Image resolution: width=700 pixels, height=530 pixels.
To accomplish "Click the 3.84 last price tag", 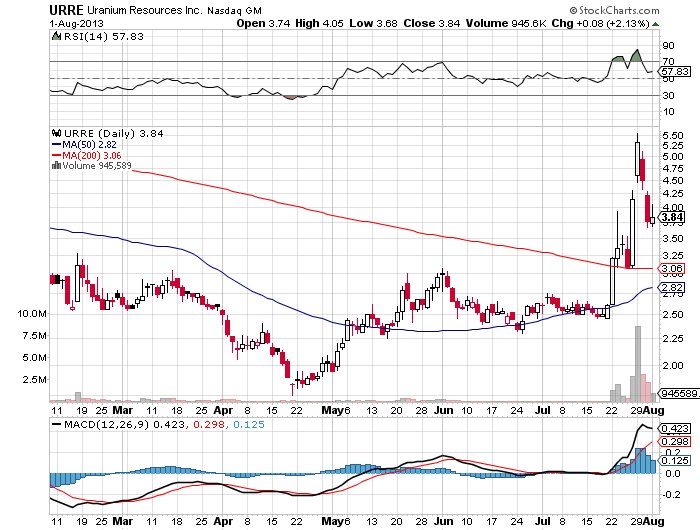I will 672,217.
